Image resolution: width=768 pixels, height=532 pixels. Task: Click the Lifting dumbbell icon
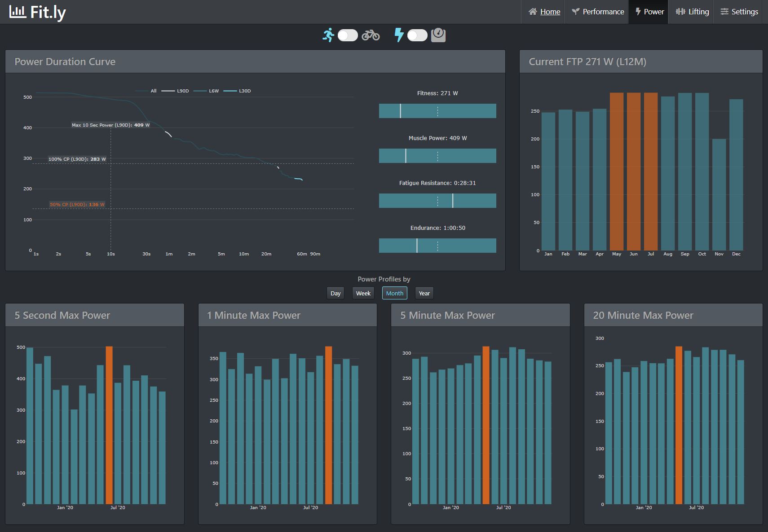[x=680, y=12]
